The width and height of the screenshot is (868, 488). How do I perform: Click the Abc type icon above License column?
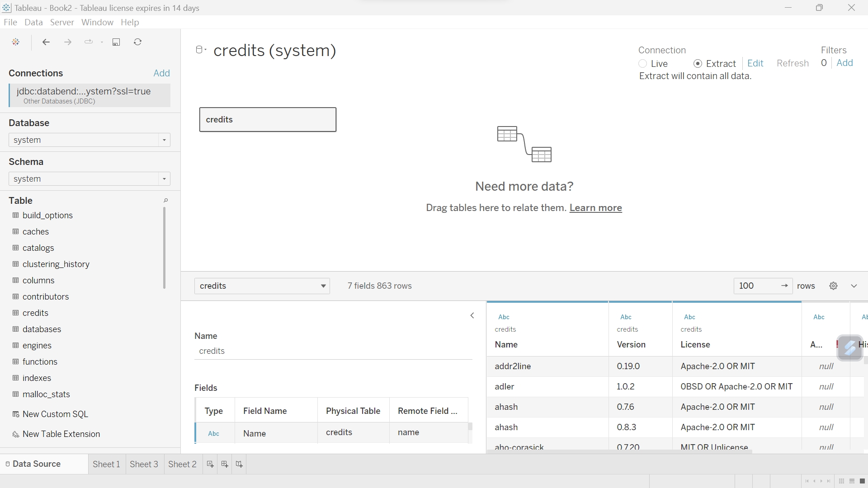tap(689, 317)
